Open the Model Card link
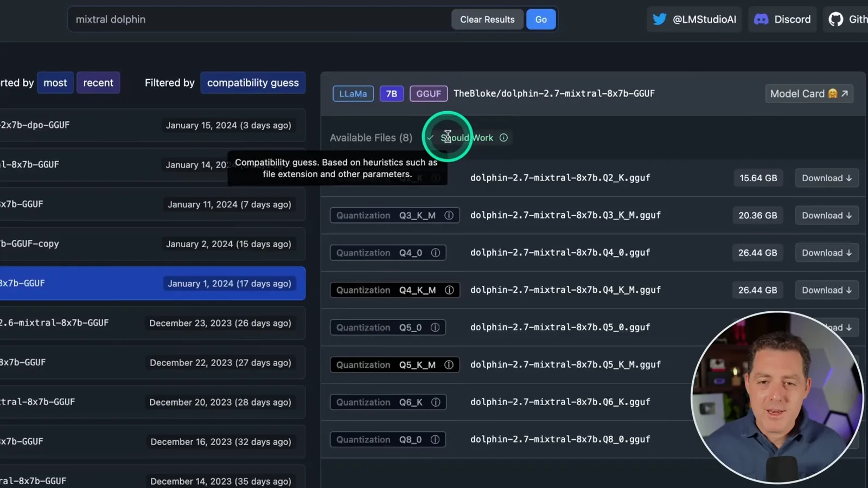The height and width of the screenshot is (488, 868). (x=809, y=94)
